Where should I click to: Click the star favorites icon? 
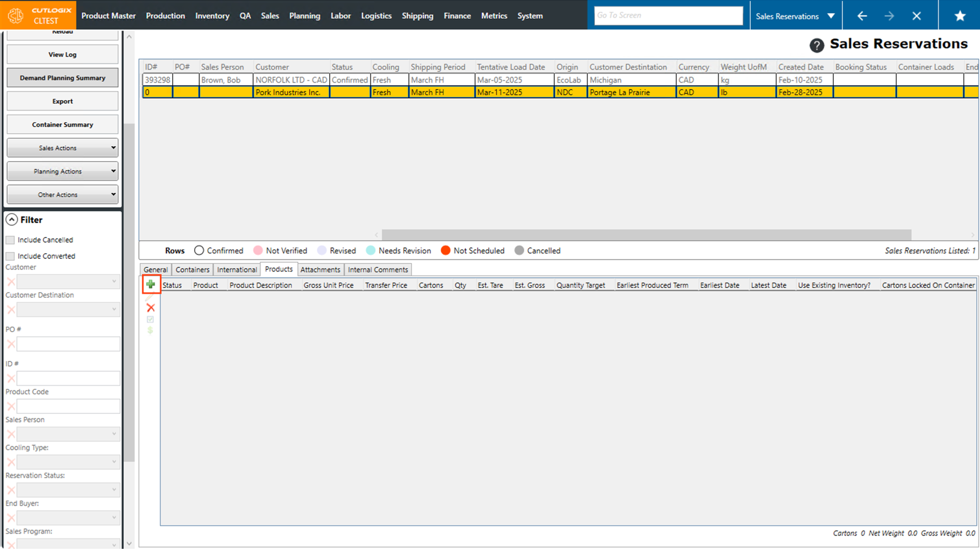pyautogui.click(x=959, y=16)
